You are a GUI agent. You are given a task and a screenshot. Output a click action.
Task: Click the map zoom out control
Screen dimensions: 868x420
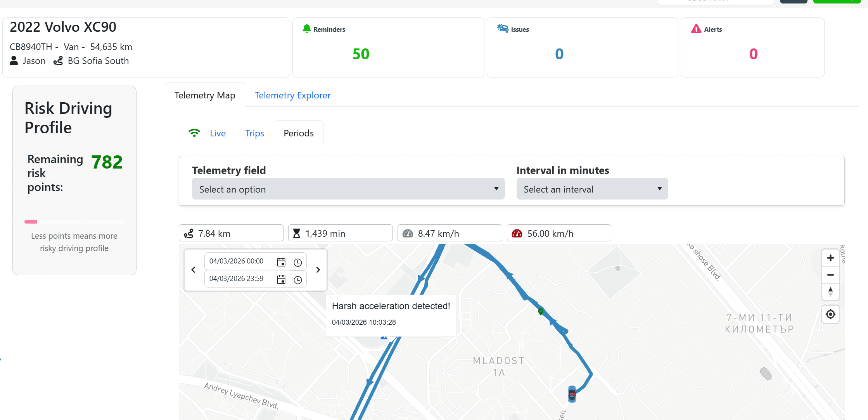tap(830, 275)
